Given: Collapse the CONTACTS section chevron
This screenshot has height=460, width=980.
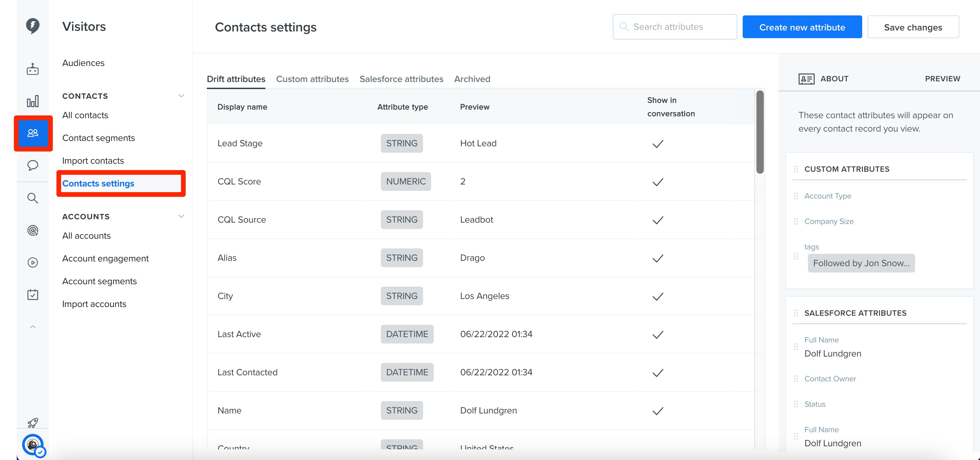Looking at the screenshot, I should coord(181,96).
